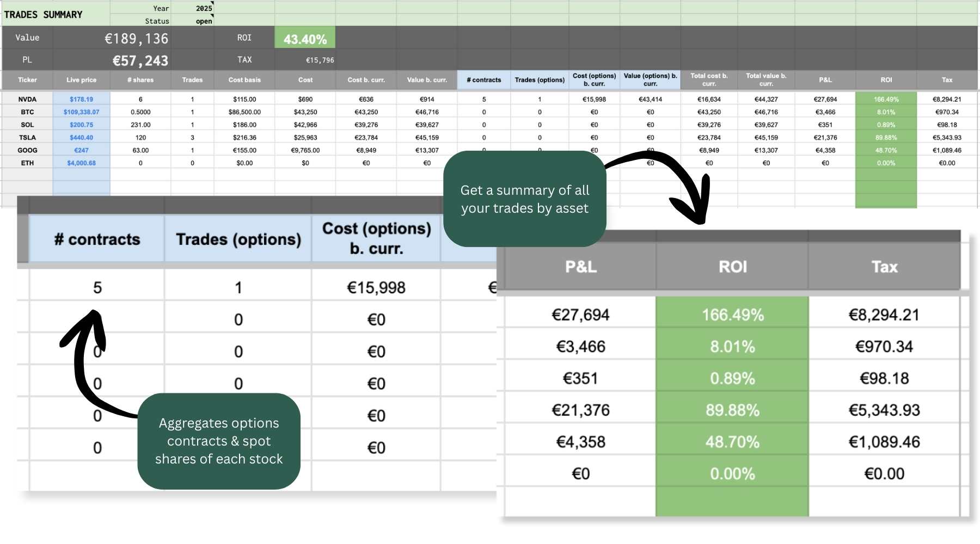Click the TAX total cell €15,796
The image size is (980, 544).
[x=320, y=60]
